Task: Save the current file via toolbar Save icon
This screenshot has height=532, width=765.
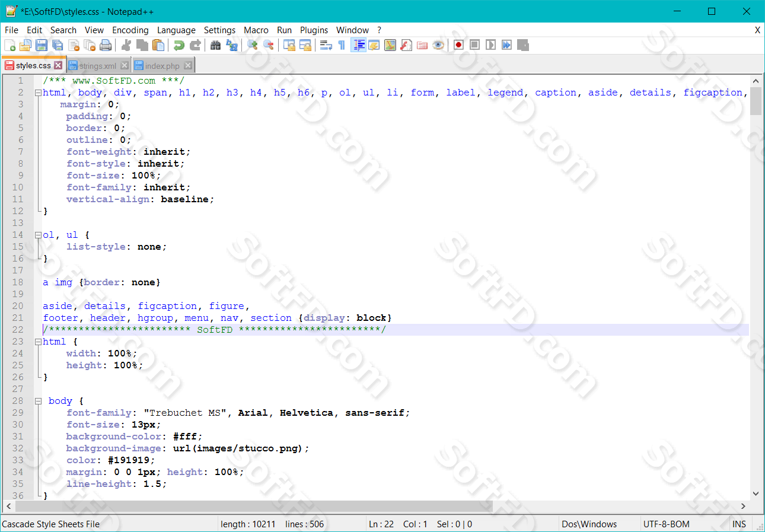Action: pyautogui.click(x=42, y=45)
